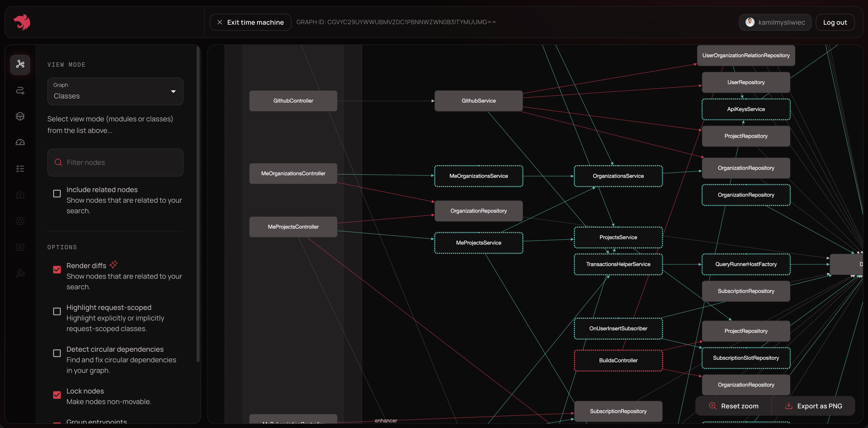Click the magnifier icon in Filter nodes
Screen dimensions: 868x428
coord(58,163)
